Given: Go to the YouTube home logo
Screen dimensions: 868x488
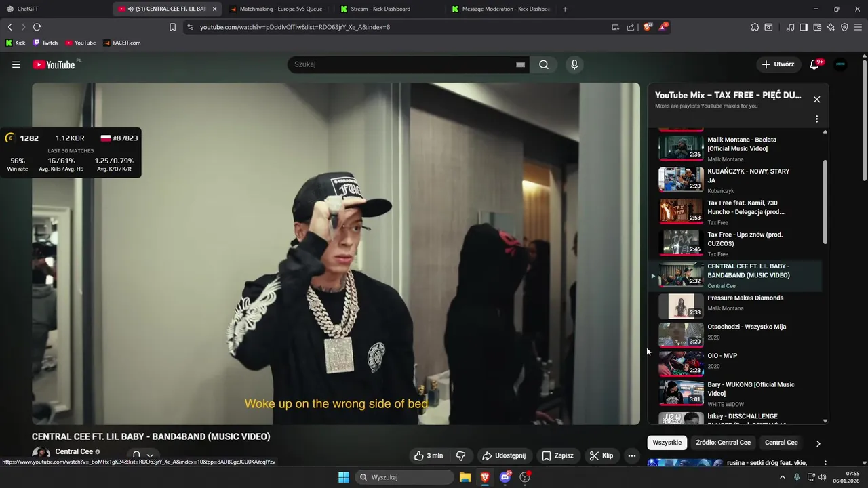Looking at the screenshot, I should point(54,64).
